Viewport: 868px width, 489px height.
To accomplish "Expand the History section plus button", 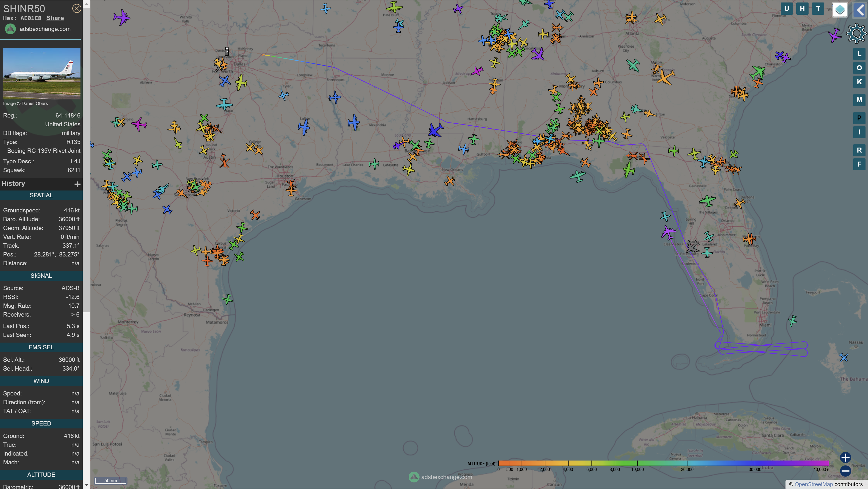I will [x=78, y=184].
